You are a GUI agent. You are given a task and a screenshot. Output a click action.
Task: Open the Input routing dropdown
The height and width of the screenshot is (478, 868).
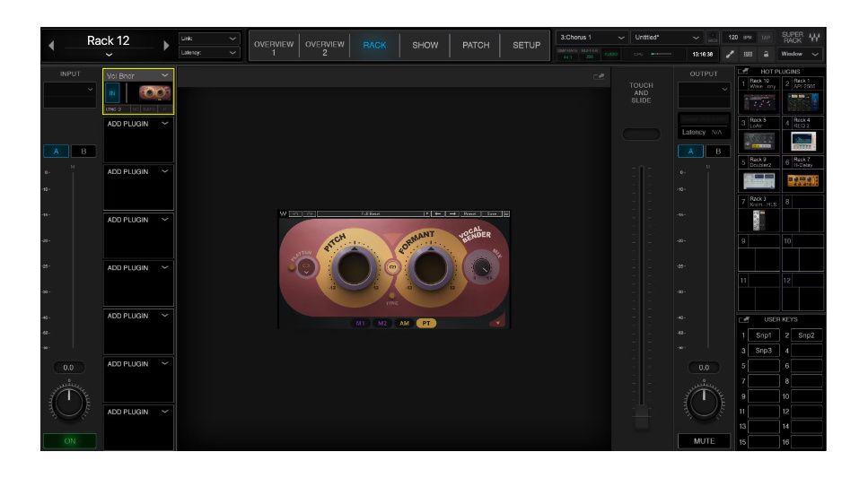[x=70, y=94]
